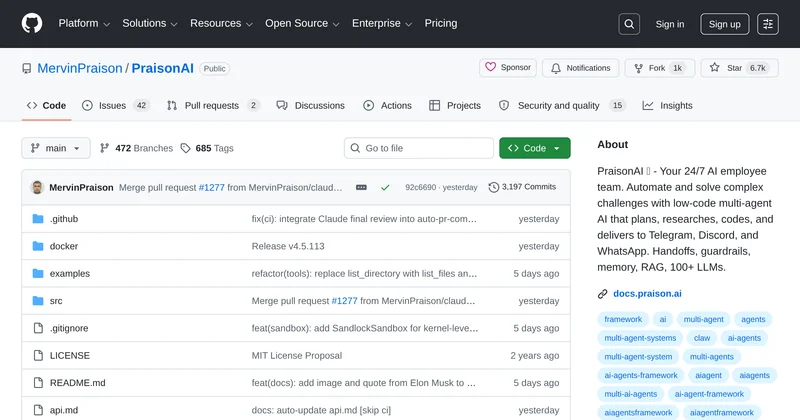Open the green Code dropdown button

(534, 148)
